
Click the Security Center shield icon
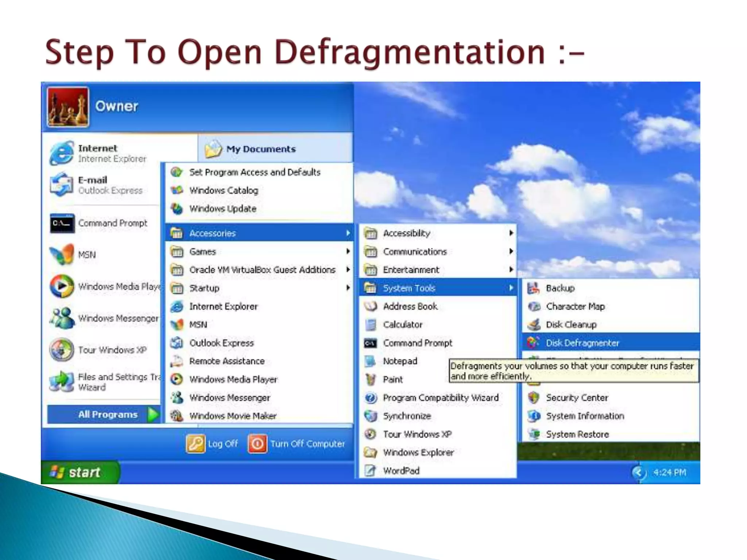[x=534, y=397]
